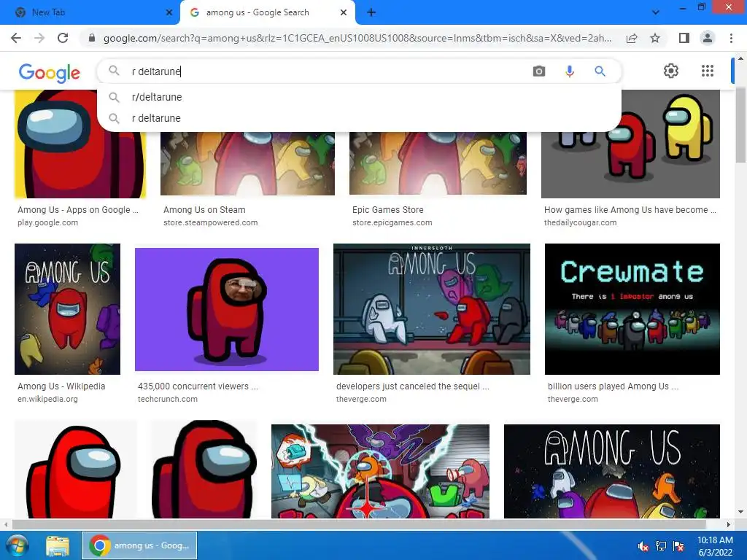Bookmark this page with the star icon
This screenshot has height=560, width=747.
pyautogui.click(x=655, y=38)
